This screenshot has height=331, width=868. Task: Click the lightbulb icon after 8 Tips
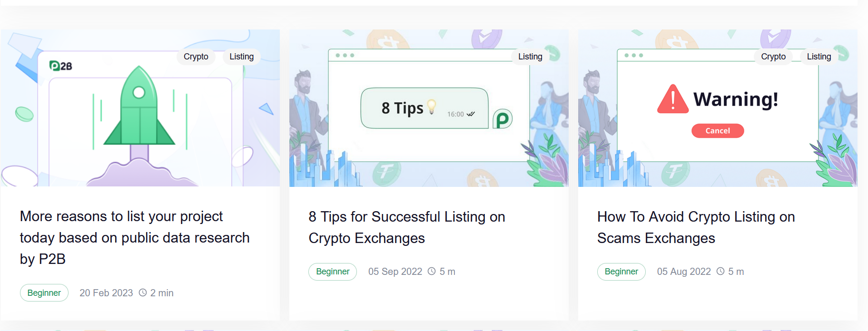point(432,107)
